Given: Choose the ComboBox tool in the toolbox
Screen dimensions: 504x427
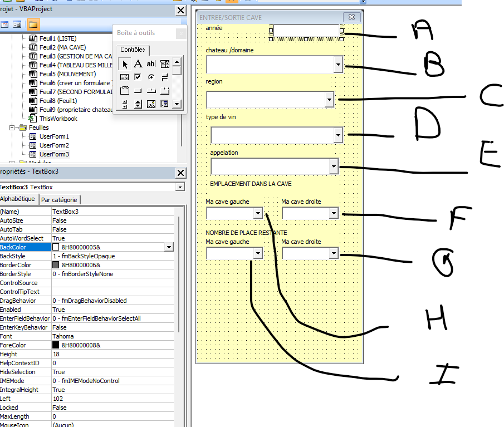Looking at the screenshot, I should point(165,64).
